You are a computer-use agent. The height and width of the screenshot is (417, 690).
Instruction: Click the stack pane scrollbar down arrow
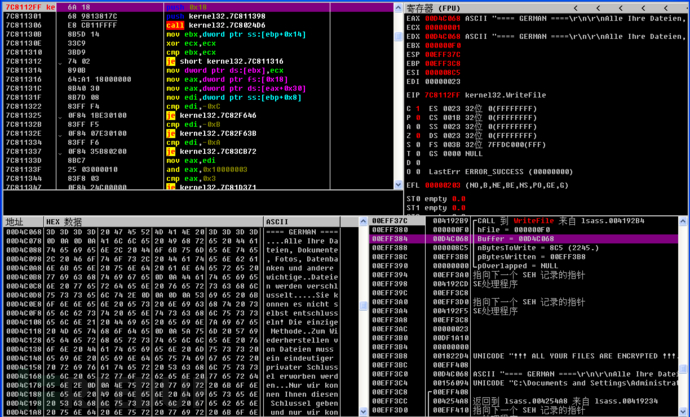(x=683, y=412)
